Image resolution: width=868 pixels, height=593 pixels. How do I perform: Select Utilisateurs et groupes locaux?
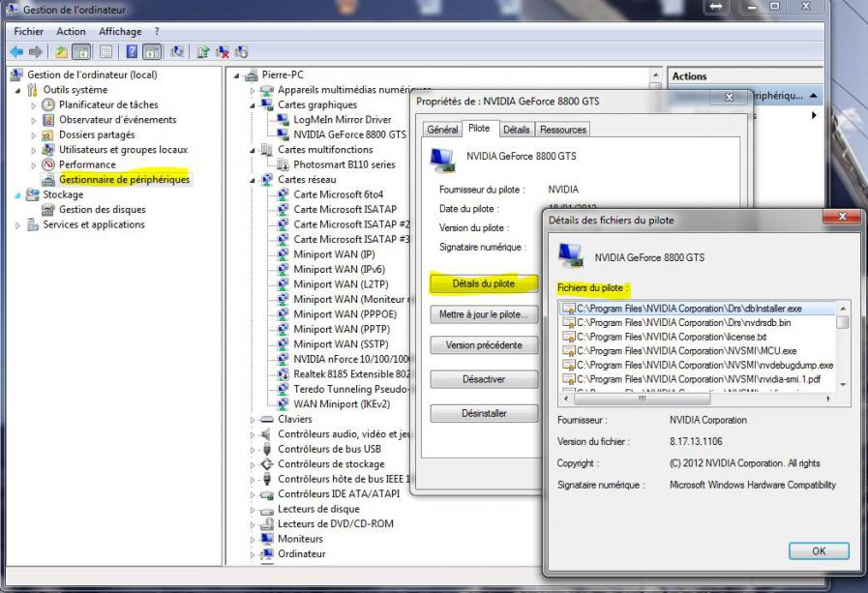(124, 149)
